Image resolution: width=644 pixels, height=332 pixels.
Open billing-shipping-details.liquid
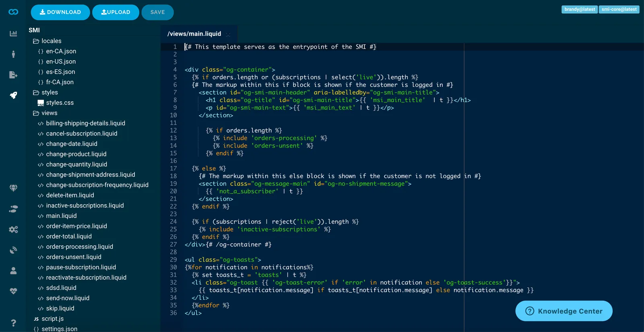pos(81,123)
